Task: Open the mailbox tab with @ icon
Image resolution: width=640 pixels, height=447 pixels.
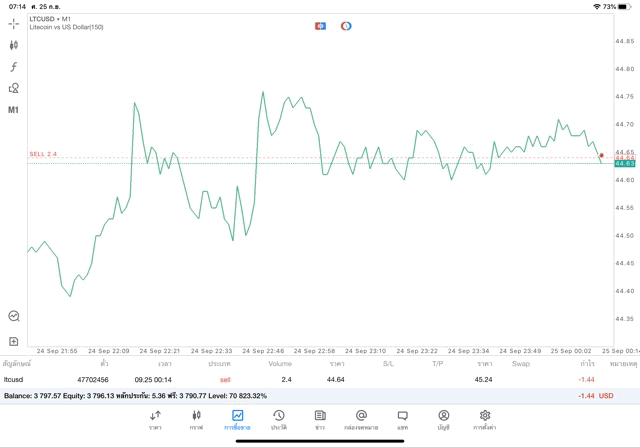Action: click(x=361, y=419)
